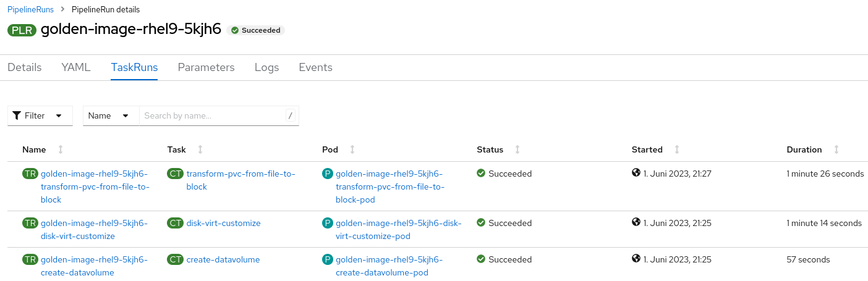Click globe icon next to 21:27 start time
The height and width of the screenshot is (281, 868).
pos(636,173)
